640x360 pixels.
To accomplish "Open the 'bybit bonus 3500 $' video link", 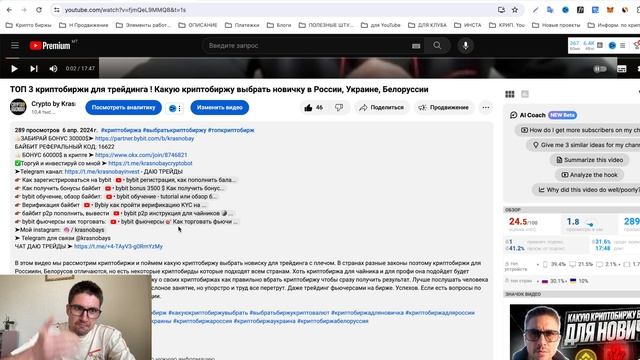I will tap(164, 188).
